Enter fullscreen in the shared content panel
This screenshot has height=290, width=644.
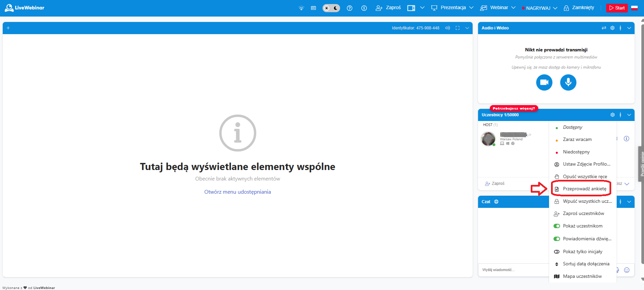tap(457, 28)
